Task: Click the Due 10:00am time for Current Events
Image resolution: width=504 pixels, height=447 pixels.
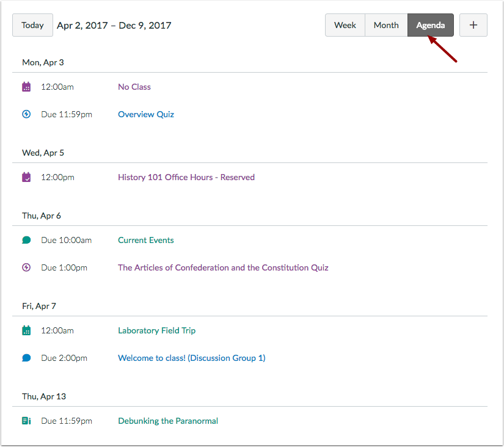Action: (x=66, y=240)
